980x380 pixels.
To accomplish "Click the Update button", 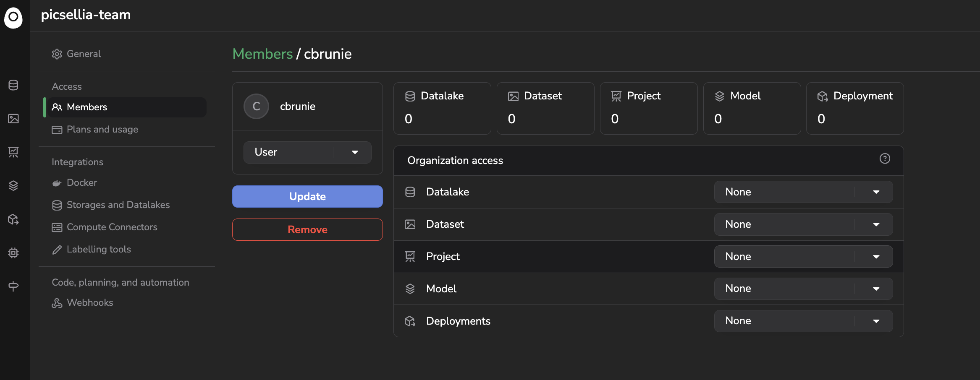I will (x=307, y=196).
